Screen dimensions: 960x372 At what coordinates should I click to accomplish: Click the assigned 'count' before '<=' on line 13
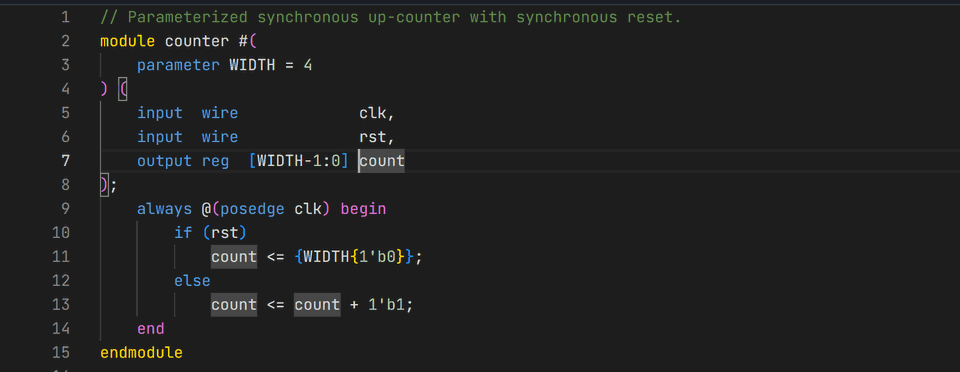pyautogui.click(x=234, y=304)
